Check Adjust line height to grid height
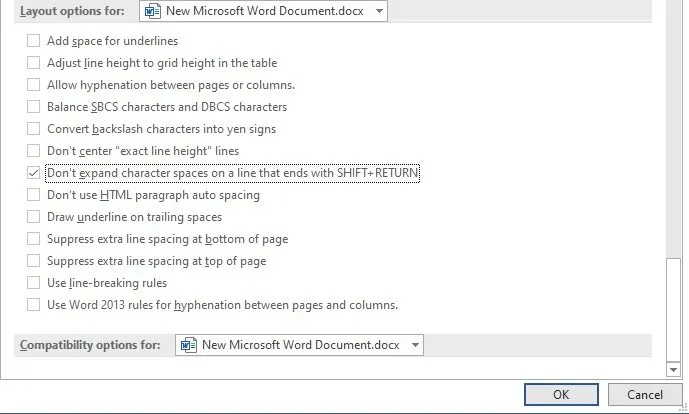The height and width of the screenshot is (414, 689). (x=34, y=63)
